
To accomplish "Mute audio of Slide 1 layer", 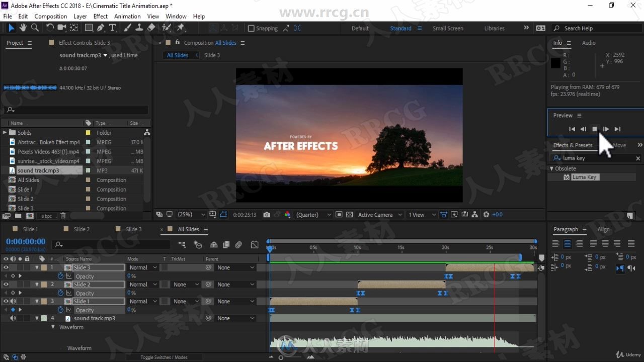I will click(x=13, y=302).
